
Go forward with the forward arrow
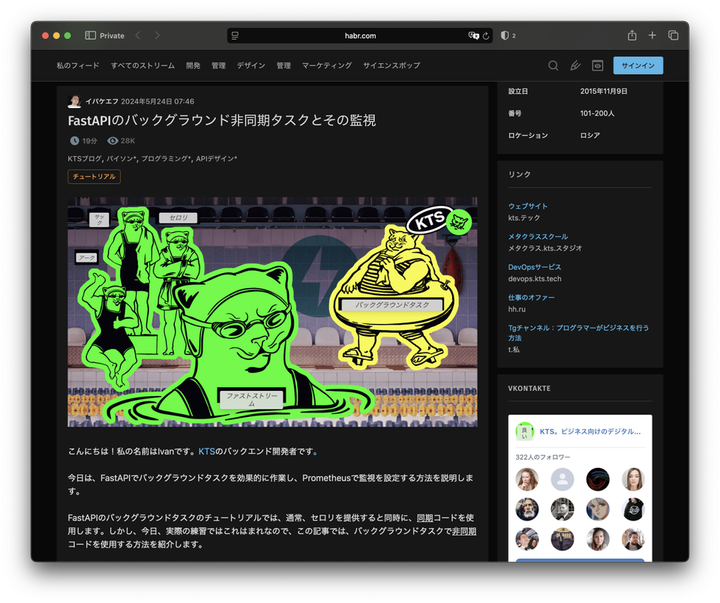[158, 35]
